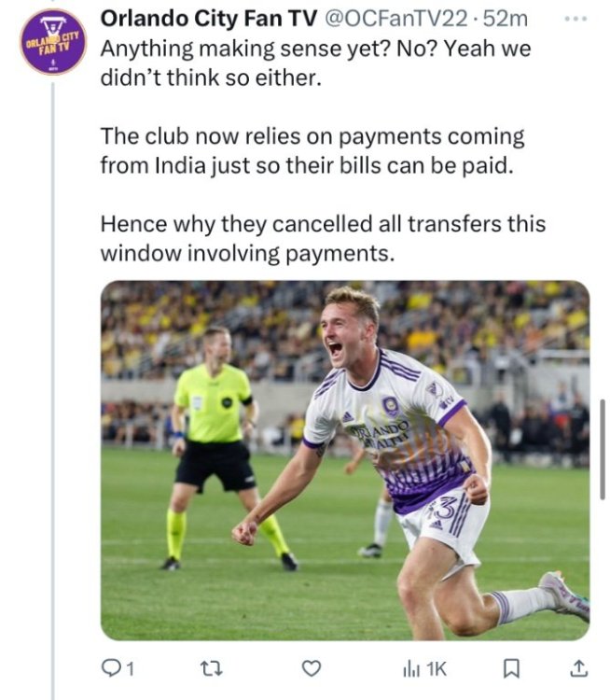Click the Orlando City Fan TV display name
The width and height of the screenshot is (610, 700).
(209, 19)
